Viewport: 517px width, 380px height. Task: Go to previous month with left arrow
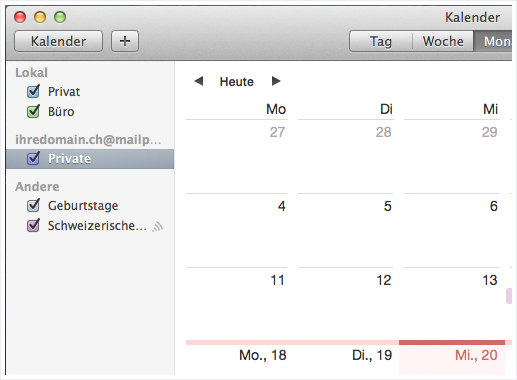[199, 81]
